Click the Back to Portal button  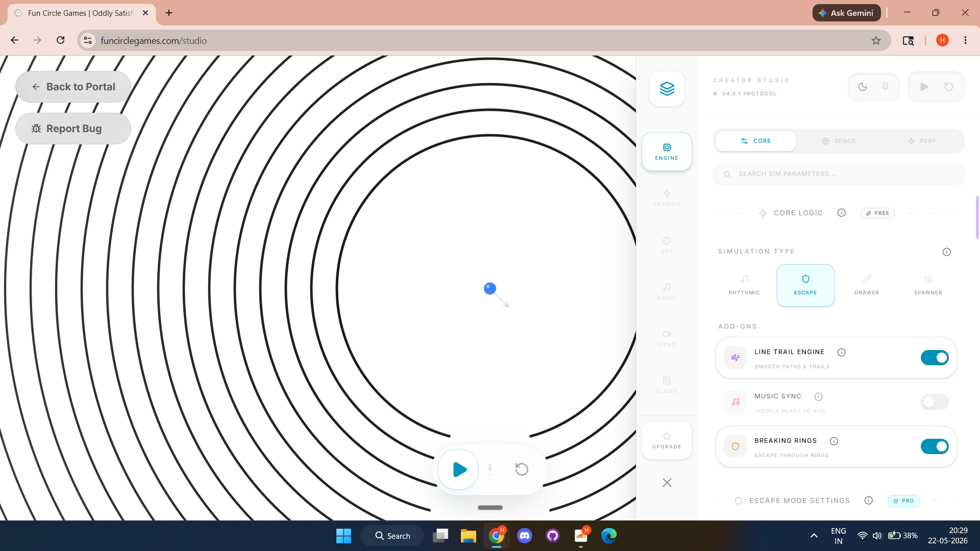click(x=73, y=87)
